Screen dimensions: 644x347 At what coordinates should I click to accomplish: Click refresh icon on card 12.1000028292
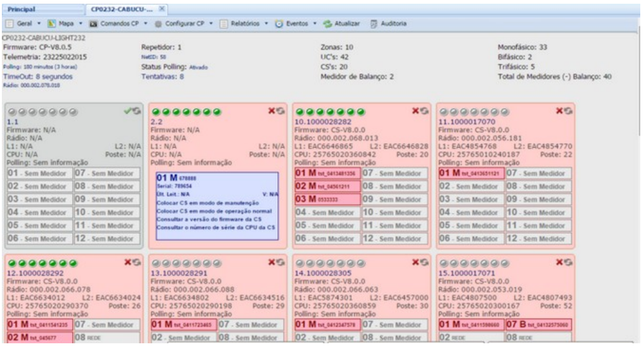pos(137,263)
